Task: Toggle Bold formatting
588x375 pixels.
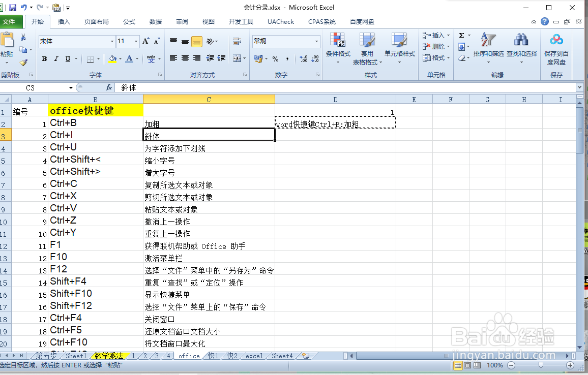Action: [45, 59]
